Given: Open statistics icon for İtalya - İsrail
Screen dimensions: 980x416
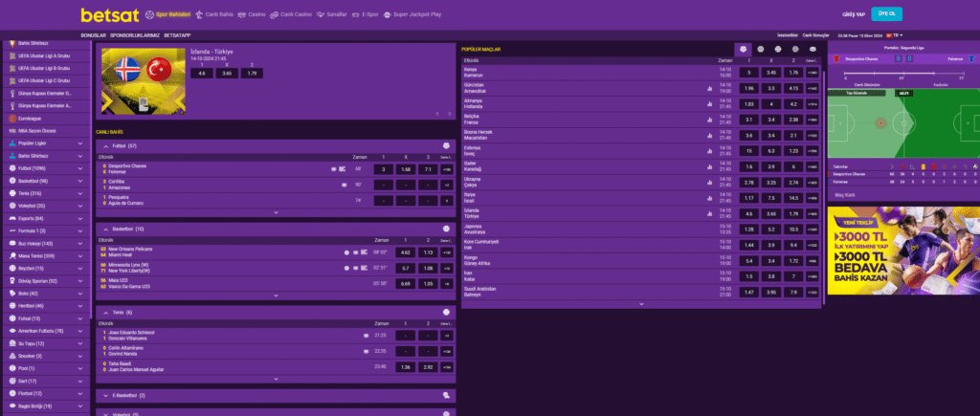Looking at the screenshot, I should click(x=709, y=198).
